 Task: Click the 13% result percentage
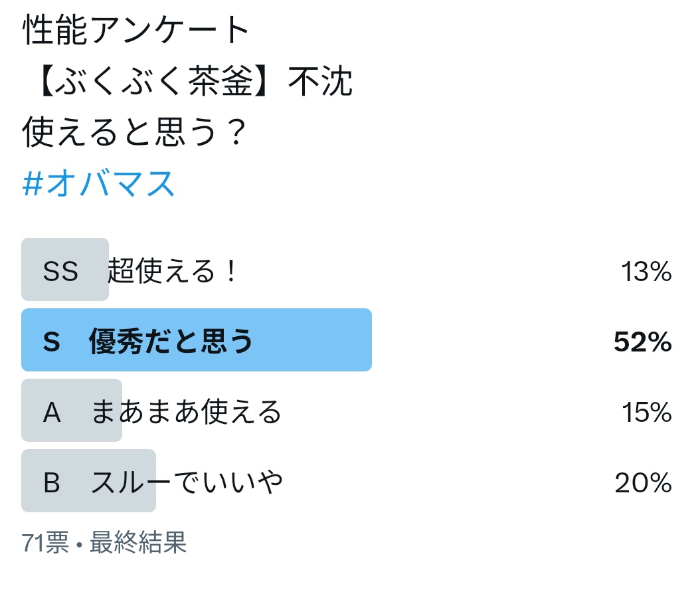click(x=646, y=271)
